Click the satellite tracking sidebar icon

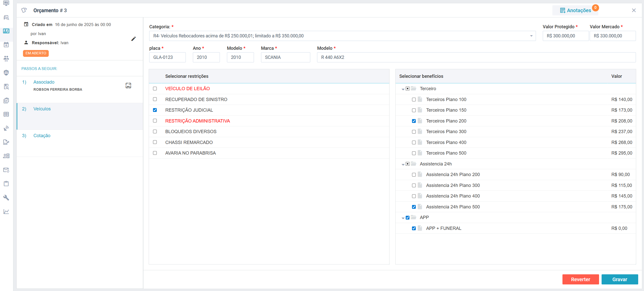coord(6,128)
